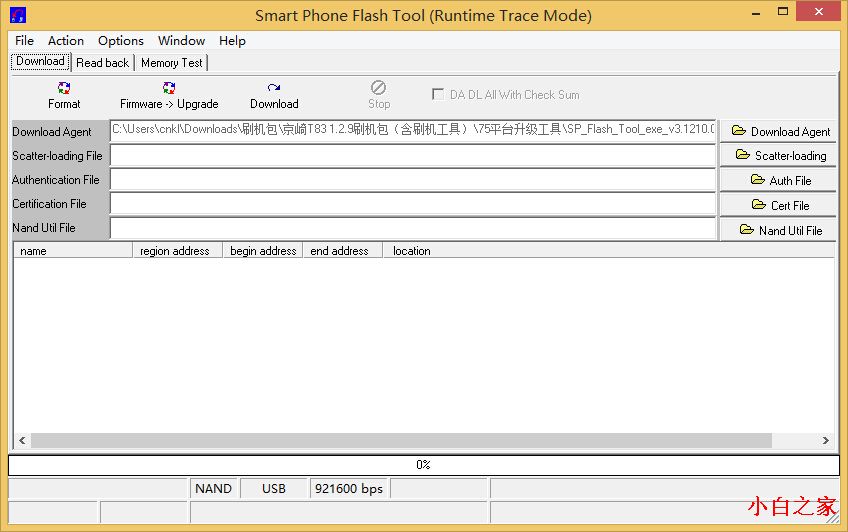848x532 pixels.
Task: Click the Format toolbar icon
Action: (64, 88)
